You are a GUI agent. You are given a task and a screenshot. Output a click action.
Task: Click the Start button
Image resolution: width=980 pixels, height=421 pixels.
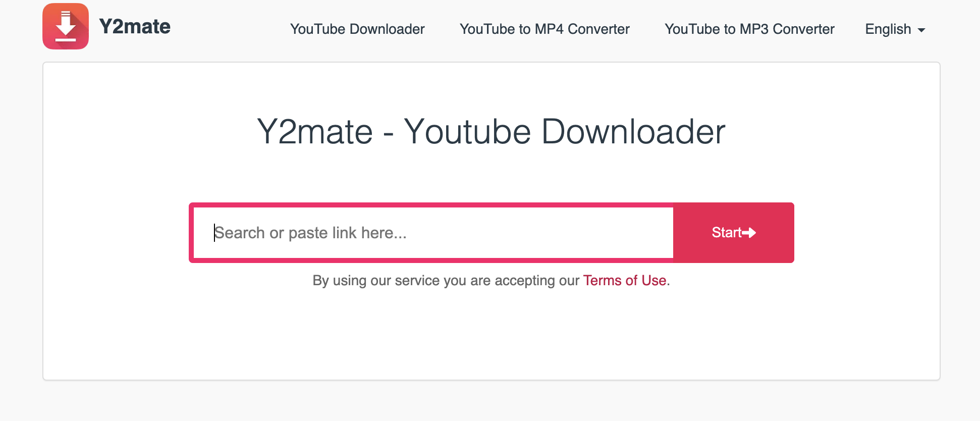[x=733, y=233]
